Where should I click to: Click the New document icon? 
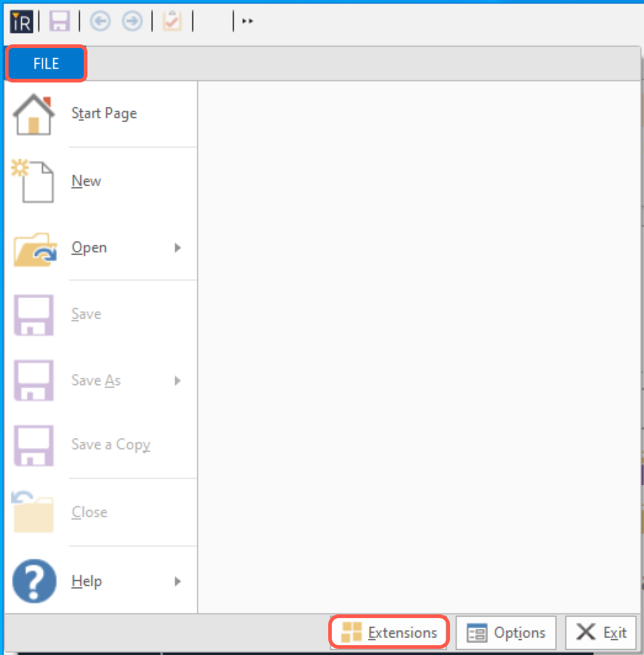pos(34,180)
